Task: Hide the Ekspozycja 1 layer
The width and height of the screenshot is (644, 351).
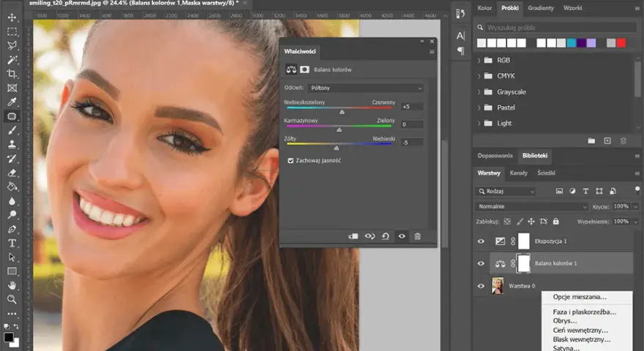Action: coord(481,241)
